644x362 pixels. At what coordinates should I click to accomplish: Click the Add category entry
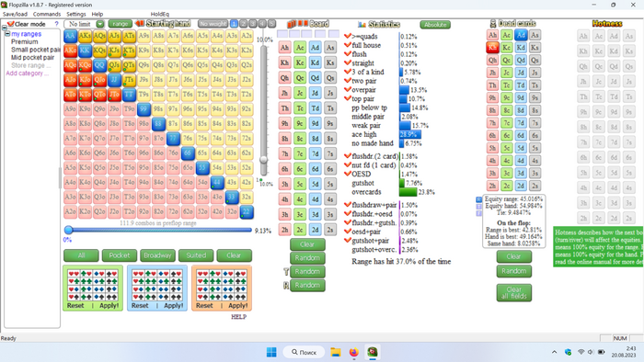coord(27,74)
